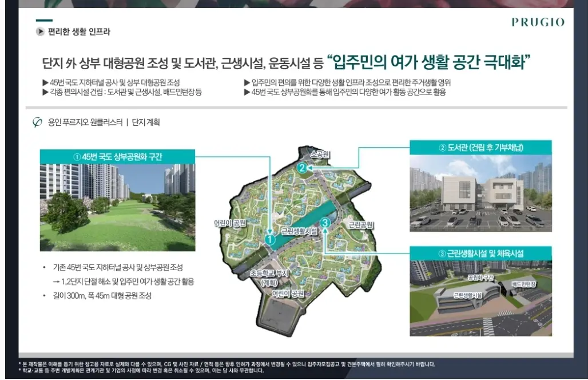Click the '편리한 생활 인프라' section title
The image size is (588, 380).
tap(79, 31)
